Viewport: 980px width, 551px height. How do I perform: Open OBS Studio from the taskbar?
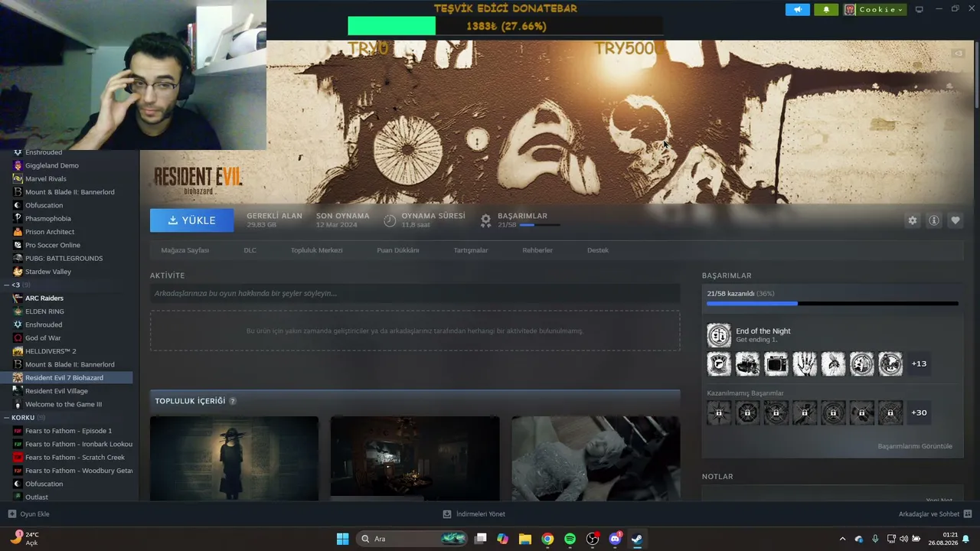click(x=593, y=539)
